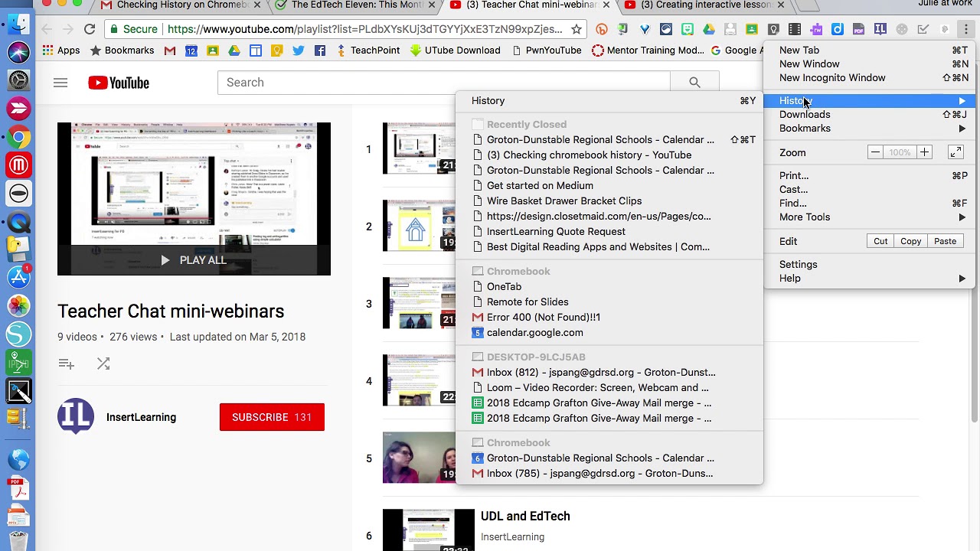Open Downloads from the Chrome menu
Image resolution: width=980 pixels, height=551 pixels.
869,115
